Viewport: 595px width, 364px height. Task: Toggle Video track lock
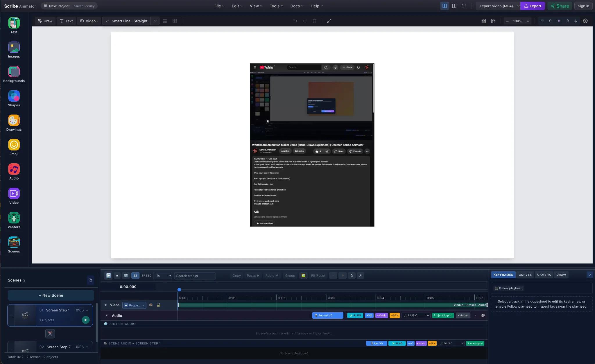pyautogui.click(x=159, y=305)
